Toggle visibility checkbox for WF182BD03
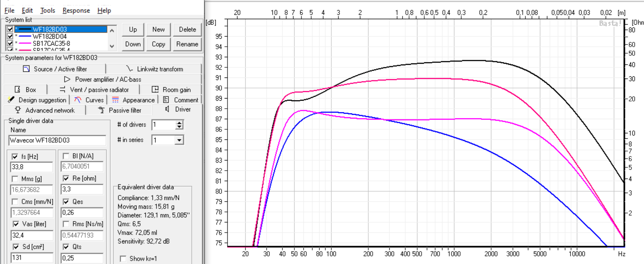644x264 pixels. (x=10, y=29)
